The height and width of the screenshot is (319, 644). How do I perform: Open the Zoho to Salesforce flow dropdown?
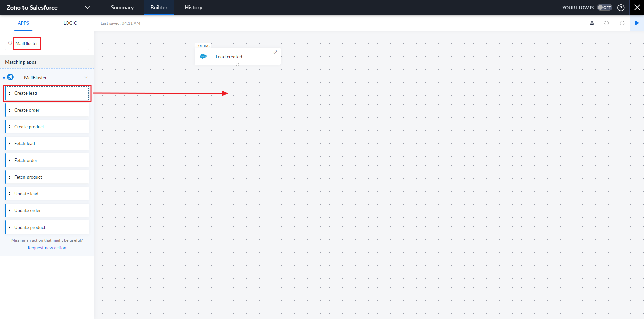(x=87, y=7)
